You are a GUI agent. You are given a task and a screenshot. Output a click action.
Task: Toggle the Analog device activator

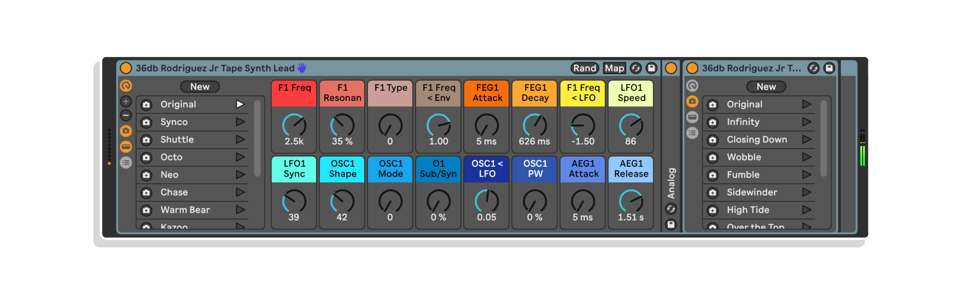pyautogui.click(x=671, y=68)
